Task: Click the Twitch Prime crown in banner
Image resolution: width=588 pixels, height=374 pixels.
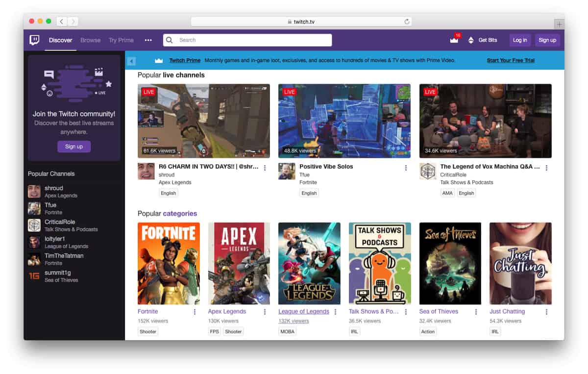Action: point(158,61)
